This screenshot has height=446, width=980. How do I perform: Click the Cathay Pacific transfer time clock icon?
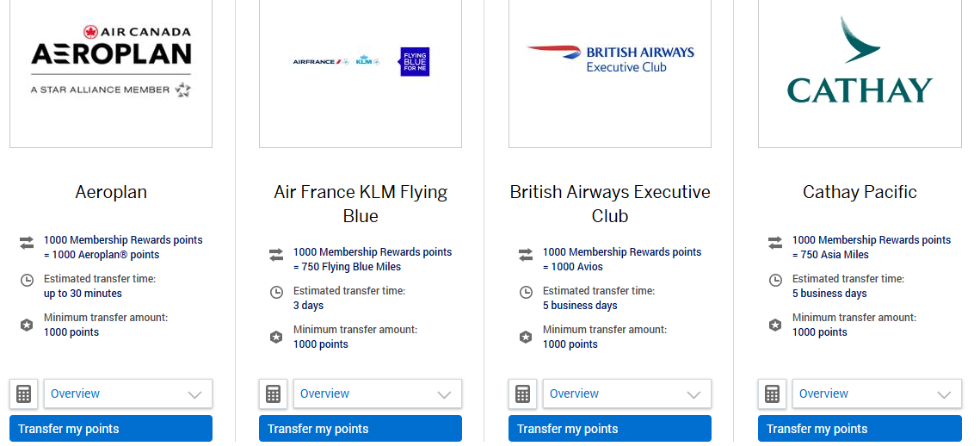775,280
